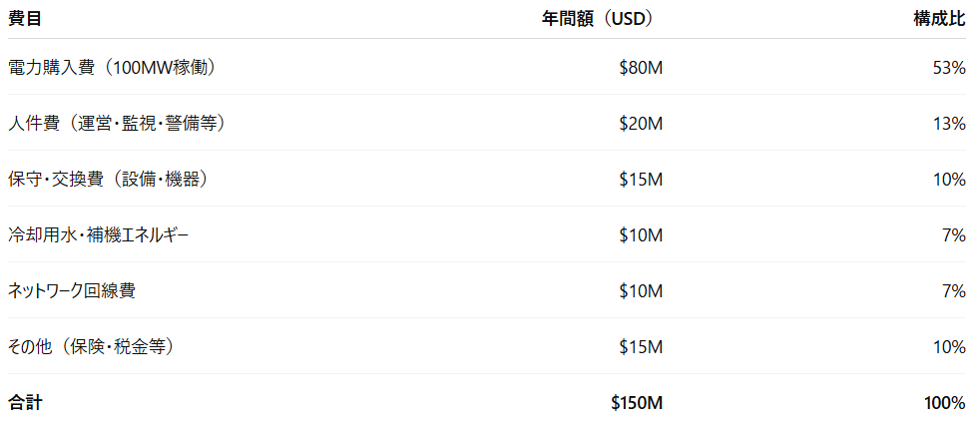
Task: Click the 53% ratio cell
Action: (x=949, y=68)
